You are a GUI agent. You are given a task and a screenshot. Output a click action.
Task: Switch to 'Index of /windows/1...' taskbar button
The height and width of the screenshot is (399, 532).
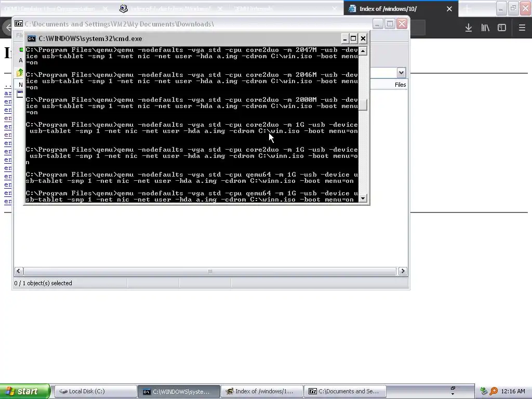coord(262,391)
